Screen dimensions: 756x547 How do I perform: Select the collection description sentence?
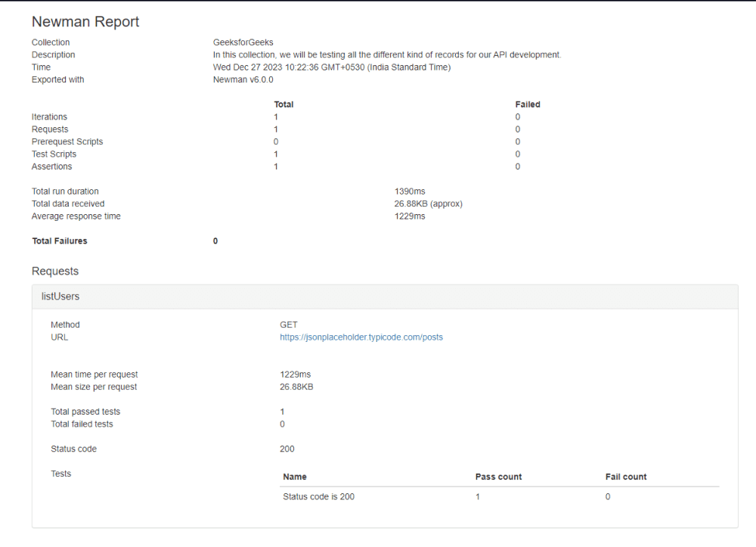(387, 55)
